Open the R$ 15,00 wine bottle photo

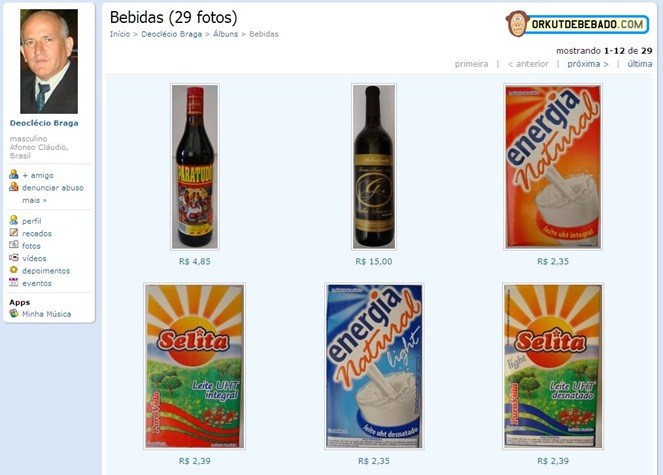374,167
